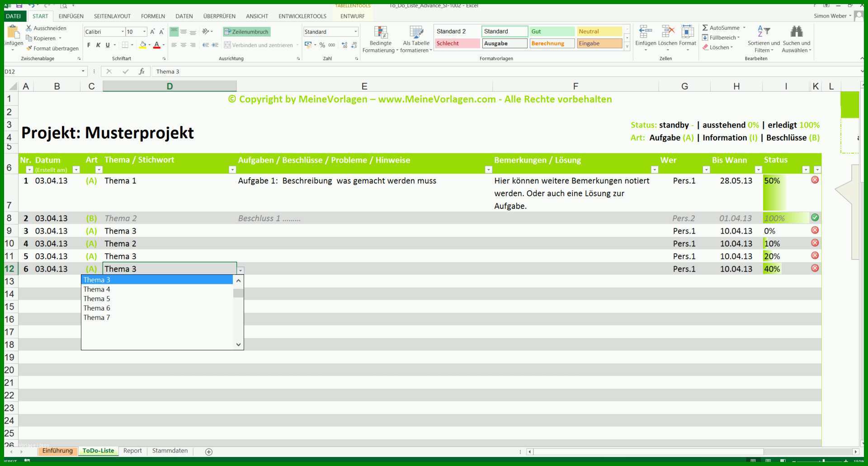This screenshot has height=466, width=868.
Task: Click the Löschen cells icon
Action: [x=668, y=32]
